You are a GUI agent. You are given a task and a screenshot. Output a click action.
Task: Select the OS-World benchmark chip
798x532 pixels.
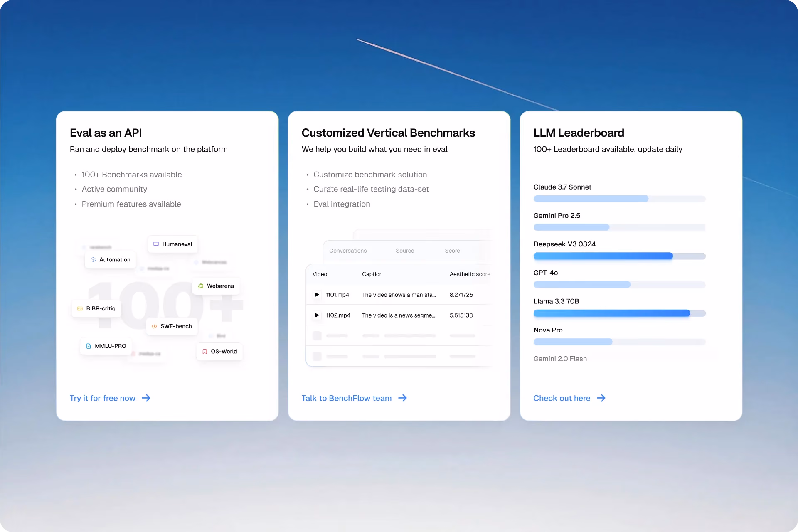(x=219, y=351)
